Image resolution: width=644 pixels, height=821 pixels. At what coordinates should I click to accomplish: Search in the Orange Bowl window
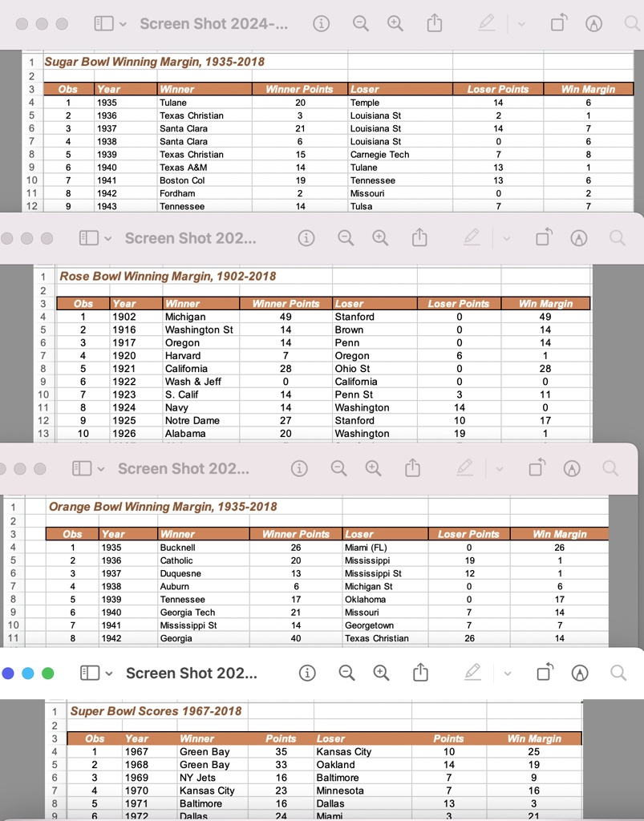[x=610, y=468]
